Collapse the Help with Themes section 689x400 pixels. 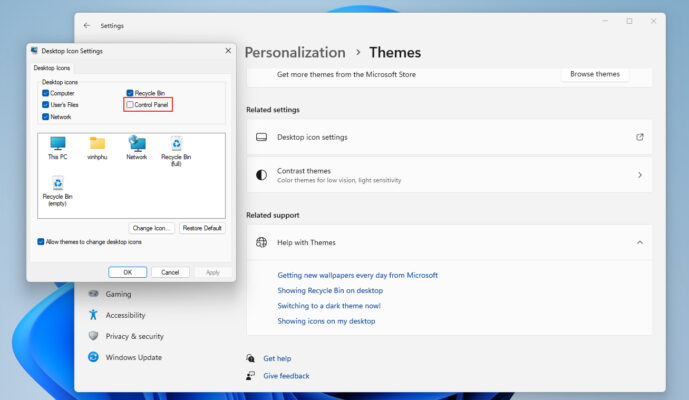640,242
